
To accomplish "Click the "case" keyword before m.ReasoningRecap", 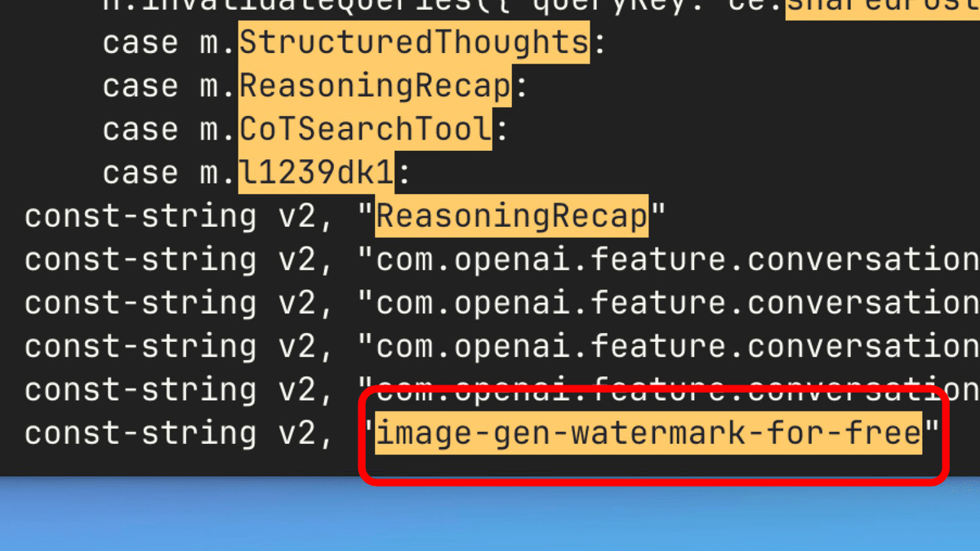I will click(140, 87).
